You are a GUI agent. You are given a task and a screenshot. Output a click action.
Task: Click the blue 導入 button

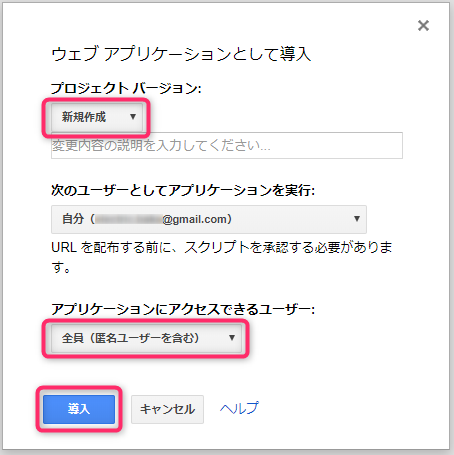(79, 409)
